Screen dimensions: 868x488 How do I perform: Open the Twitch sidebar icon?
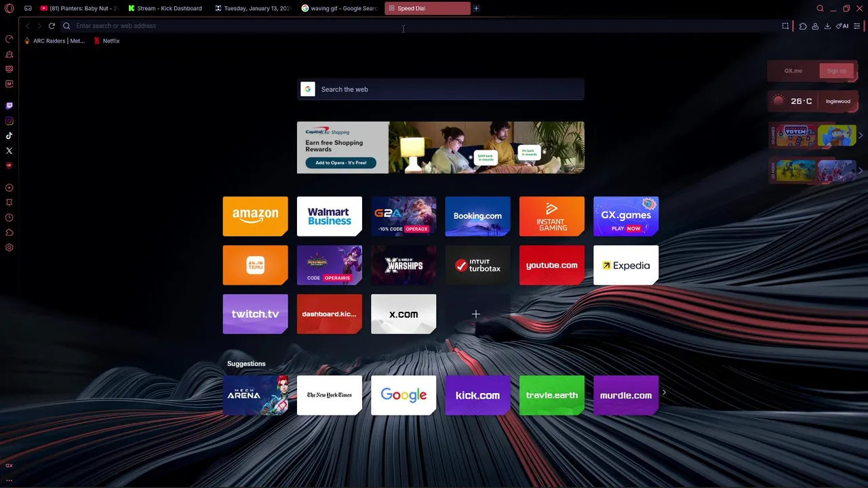pos(9,106)
